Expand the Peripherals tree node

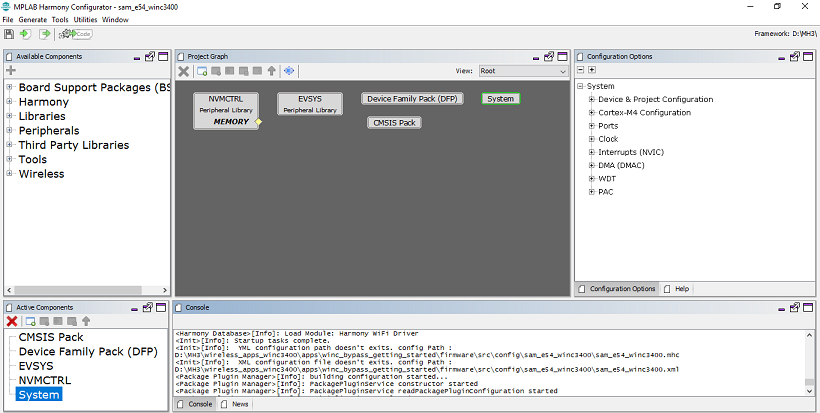[9, 130]
